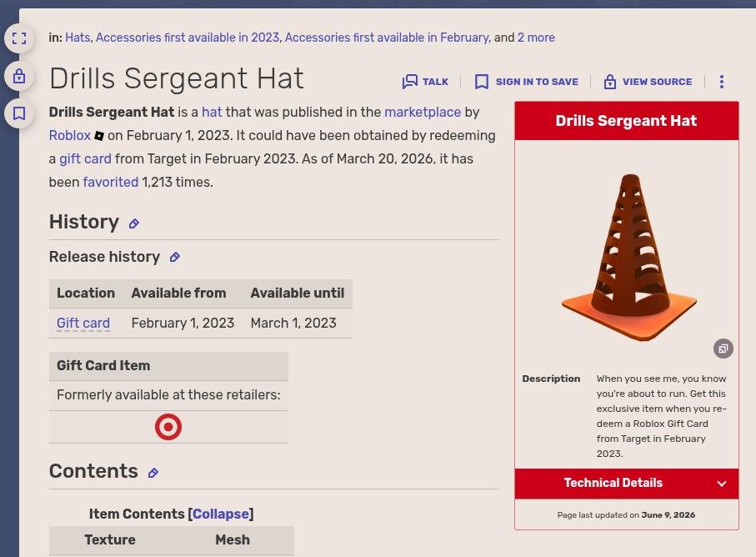756x557 pixels.
Task: Click the Mesh column header
Action: (233, 540)
